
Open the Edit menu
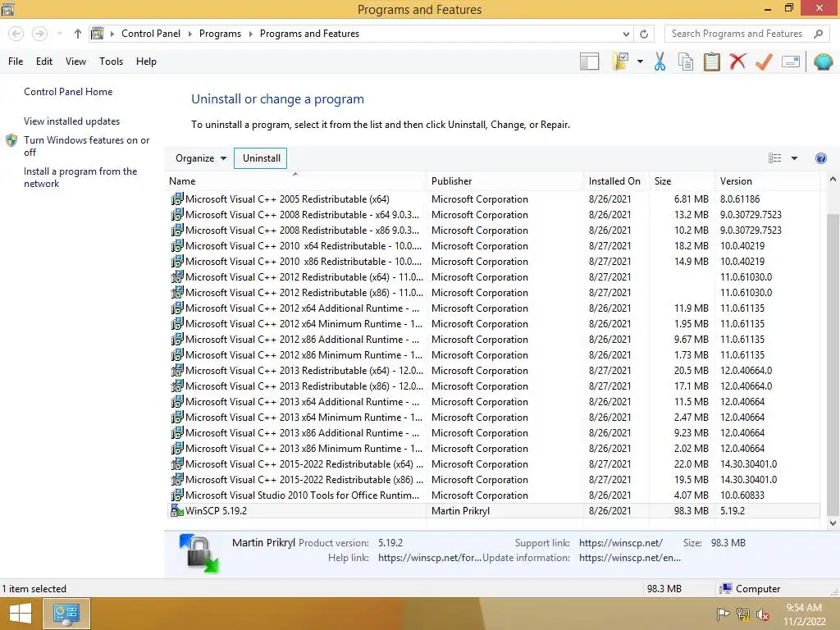pos(44,62)
